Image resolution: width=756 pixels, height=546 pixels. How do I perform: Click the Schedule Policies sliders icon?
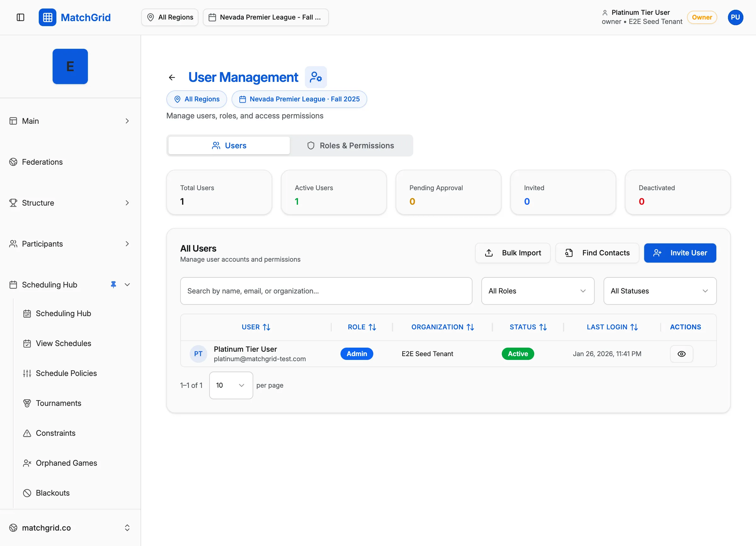(x=27, y=373)
